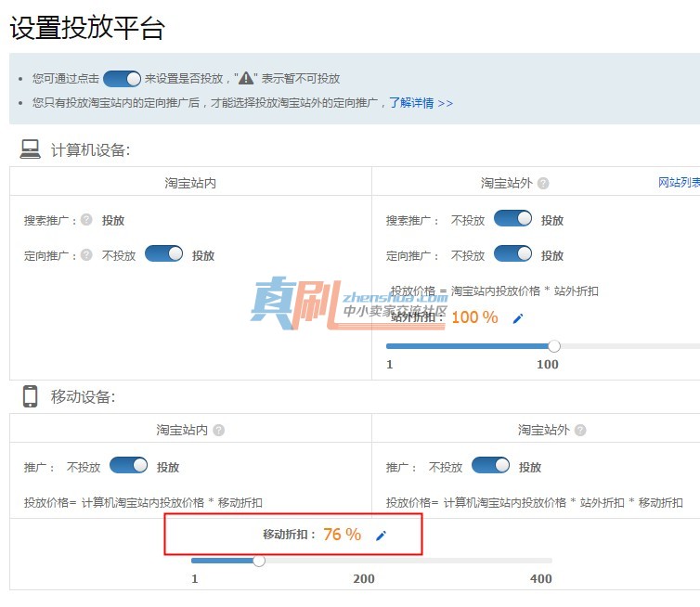The image size is (700, 607).
Task: Open the 了解详情 >> link
Action: pyautogui.click(x=421, y=103)
